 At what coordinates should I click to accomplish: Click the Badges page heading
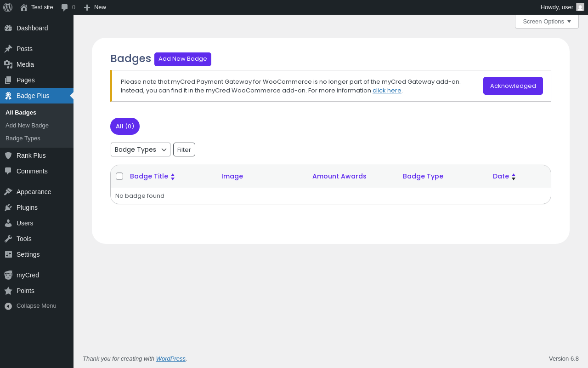coord(131,58)
